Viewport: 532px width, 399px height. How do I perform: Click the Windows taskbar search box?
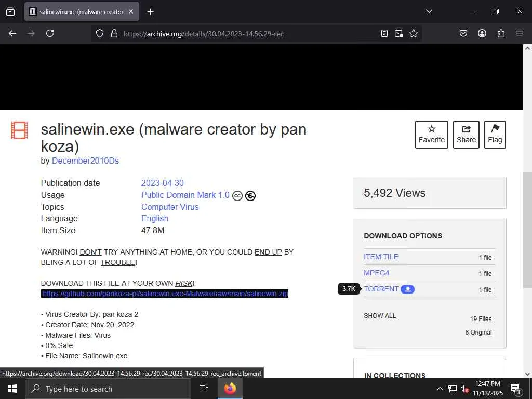click(108, 389)
